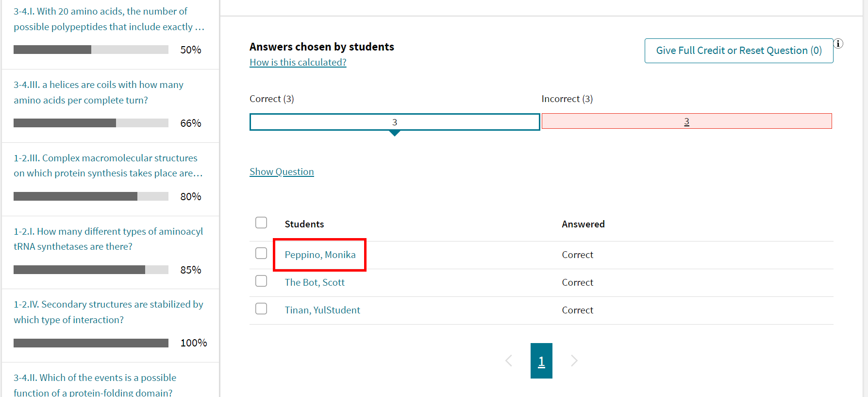Open student Tinan, YulStudent's details
Image resolution: width=868 pixels, height=397 pixels.
click(x=322, y=310)
